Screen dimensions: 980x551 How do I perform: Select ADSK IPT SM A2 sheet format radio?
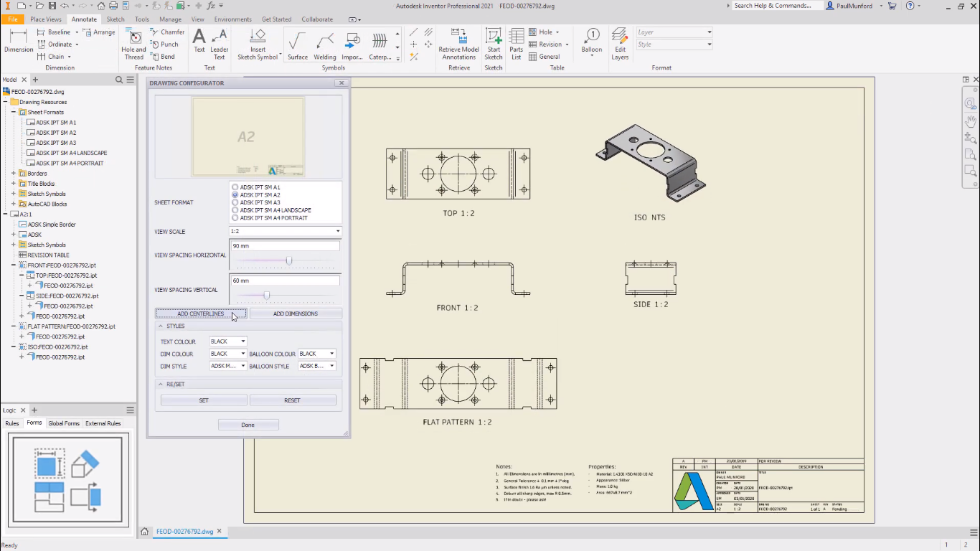pos(235,195)
